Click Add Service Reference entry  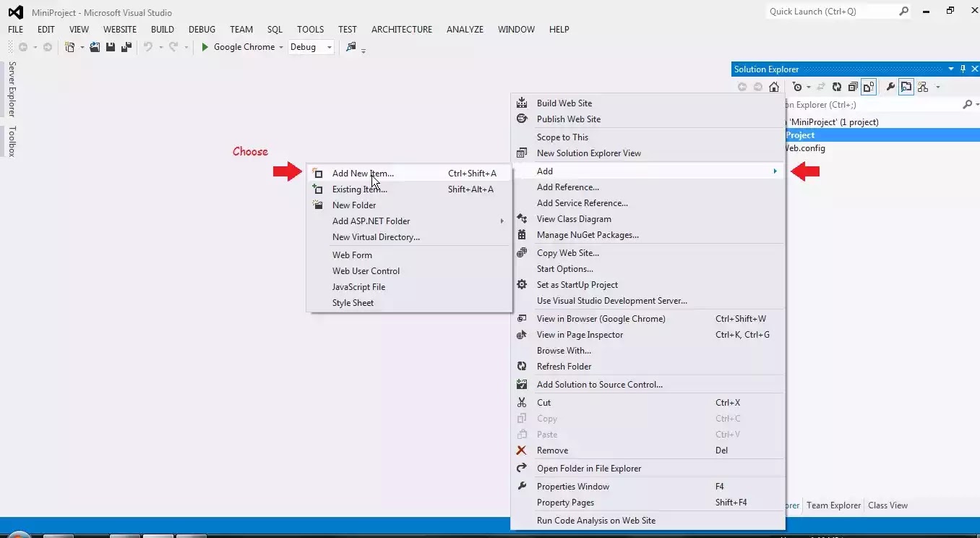[648, 203]
